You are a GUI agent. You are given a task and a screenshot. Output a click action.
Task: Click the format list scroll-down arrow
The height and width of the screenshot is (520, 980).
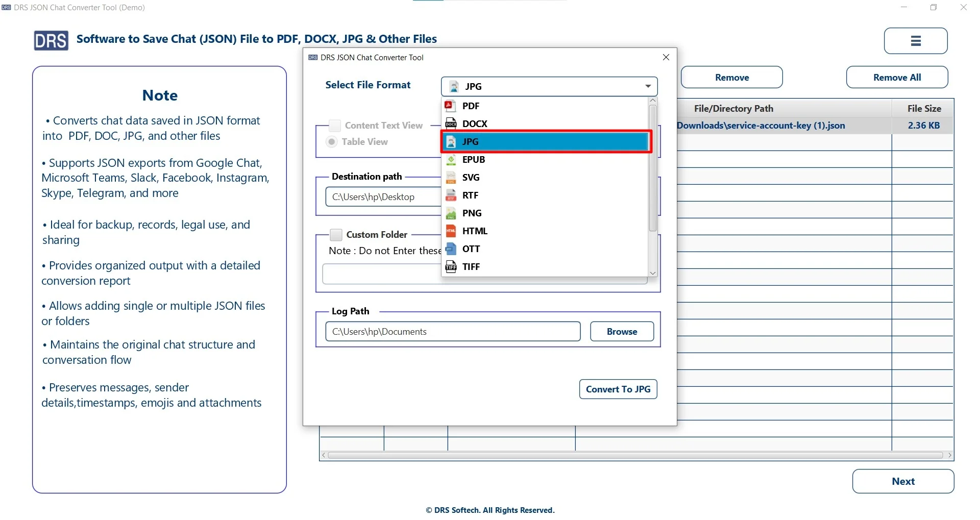[652, 273]
